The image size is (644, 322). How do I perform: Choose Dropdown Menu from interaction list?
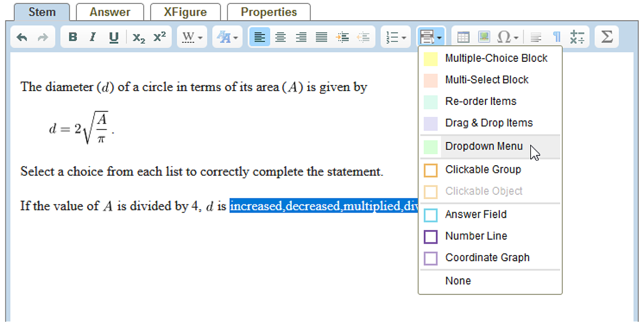(484, 147)
